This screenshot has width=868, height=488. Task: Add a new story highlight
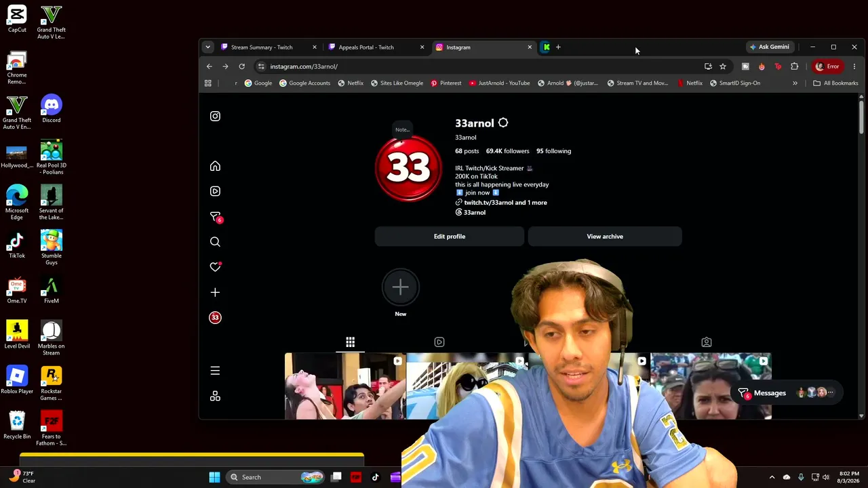[400, 287]
